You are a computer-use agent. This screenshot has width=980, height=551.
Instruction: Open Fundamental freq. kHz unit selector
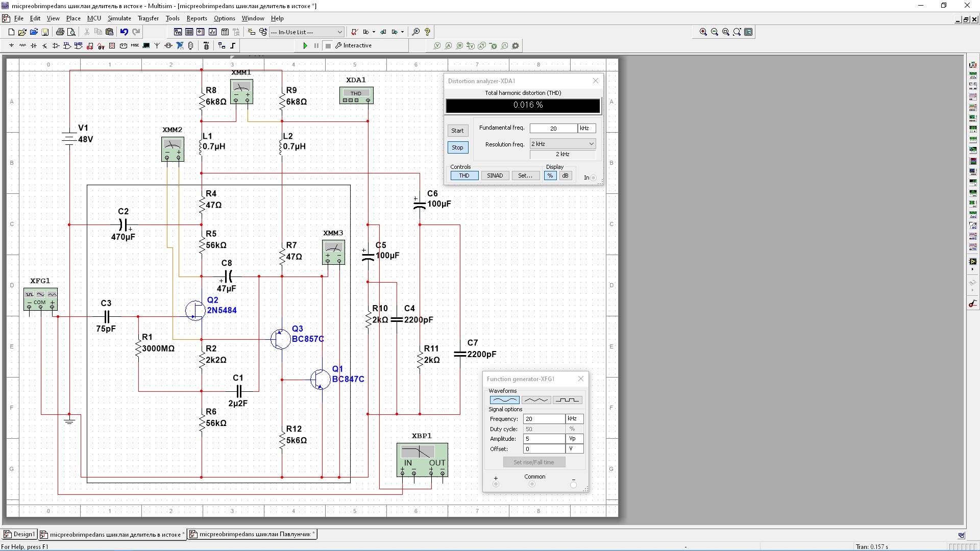click(x=586, y=129)
